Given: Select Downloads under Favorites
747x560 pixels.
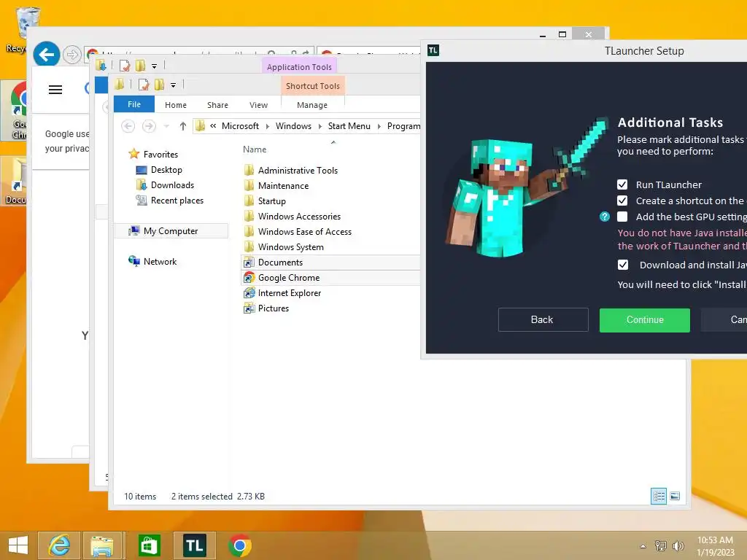Looking at the screenshot, I should pos(172,184).
